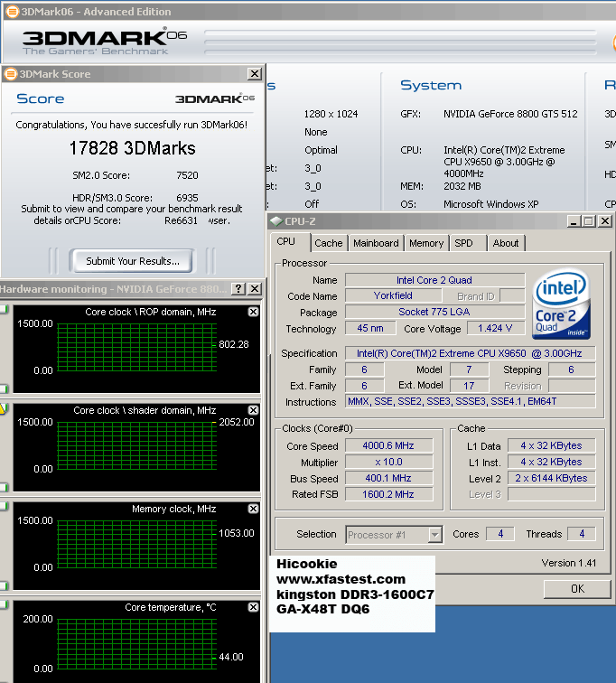Image resolution: width=616 pixels, height=683 pixels.
Task: Open the Memory tab in CPU-Z
Action: tap(426, 243)
